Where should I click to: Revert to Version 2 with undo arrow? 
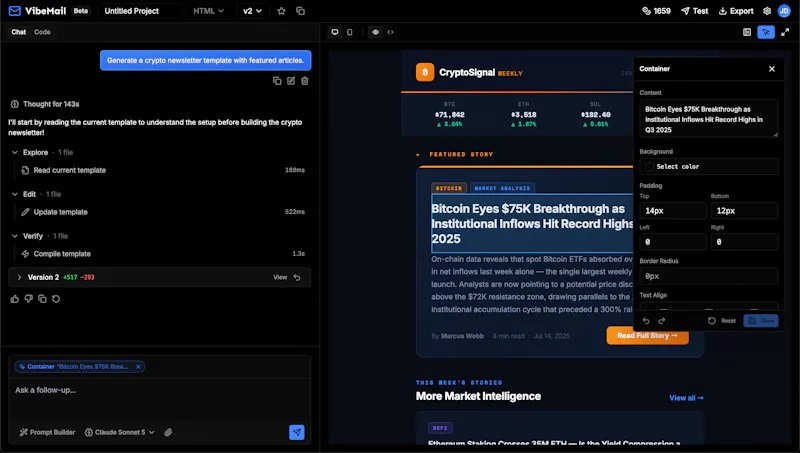pyautogui.click(x=297, y=278)
